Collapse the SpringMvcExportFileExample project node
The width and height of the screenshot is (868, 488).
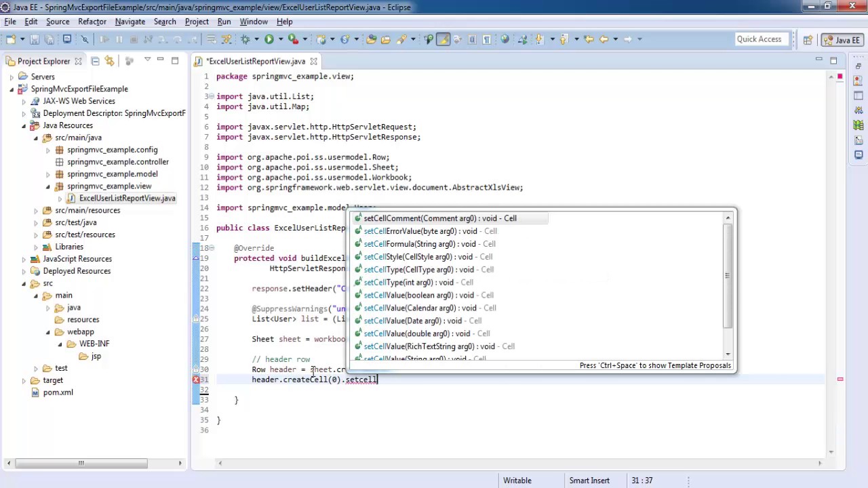(12, 89)
